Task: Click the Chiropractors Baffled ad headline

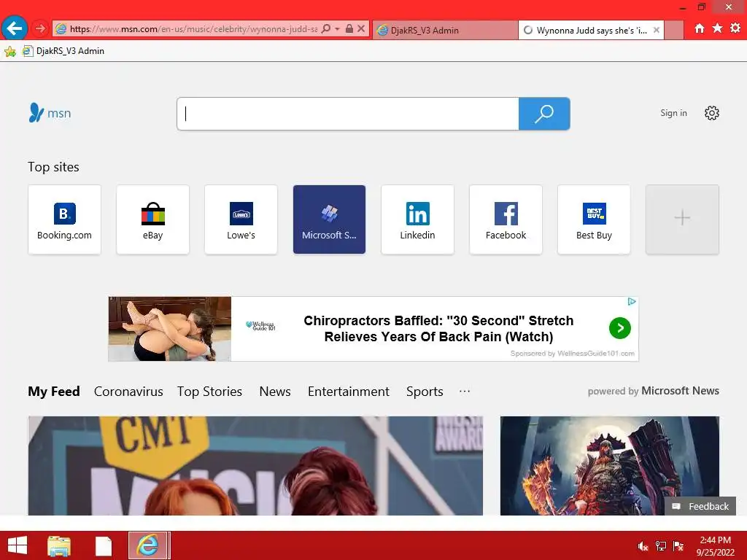Action: 438,329
